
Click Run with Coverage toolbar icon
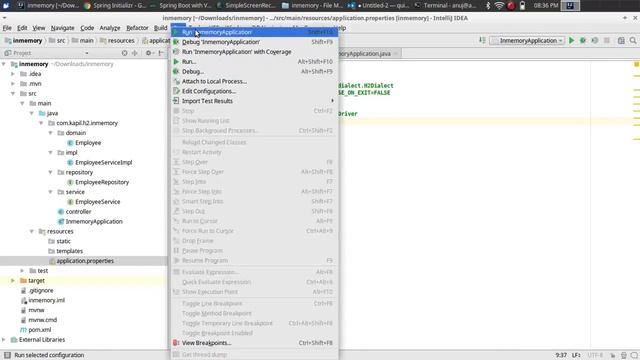[x=595, y=40]
